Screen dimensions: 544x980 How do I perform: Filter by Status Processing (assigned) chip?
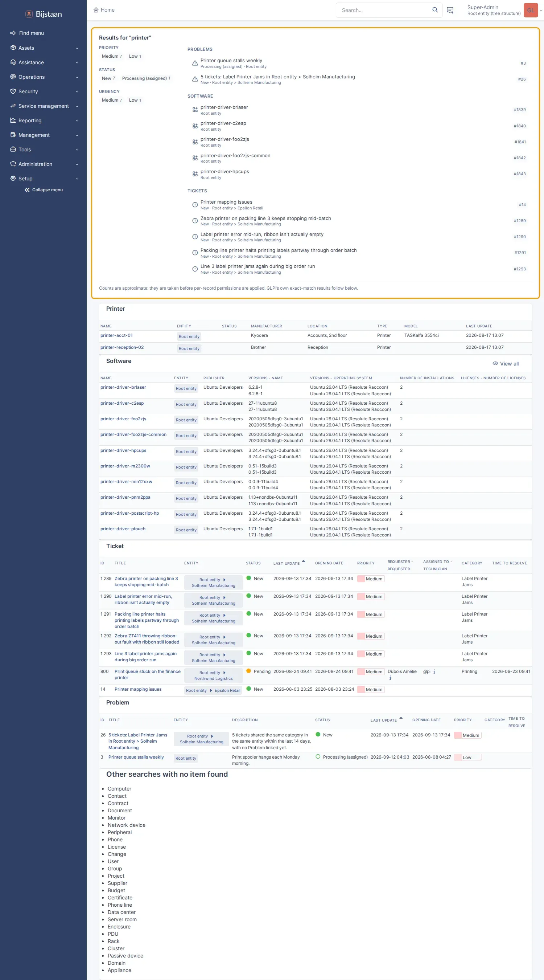(146, 78)
